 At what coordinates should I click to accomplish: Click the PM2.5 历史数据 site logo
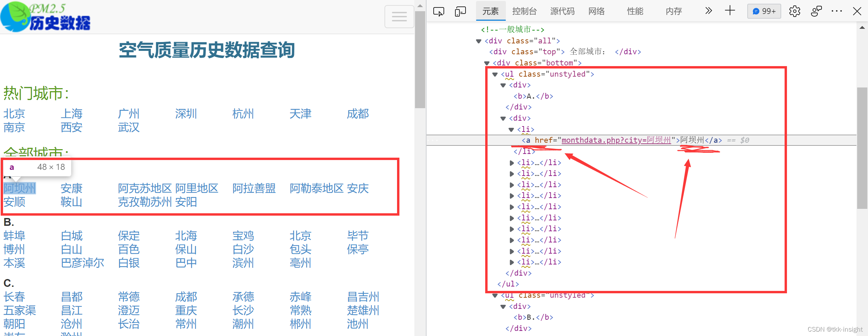coord(45,17)
